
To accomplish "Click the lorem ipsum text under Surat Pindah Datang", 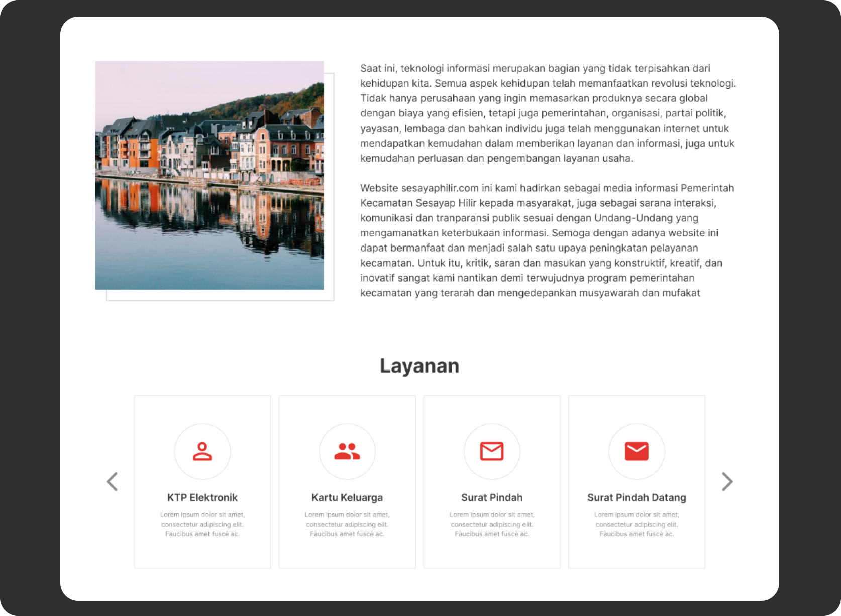I will [637, 524].
